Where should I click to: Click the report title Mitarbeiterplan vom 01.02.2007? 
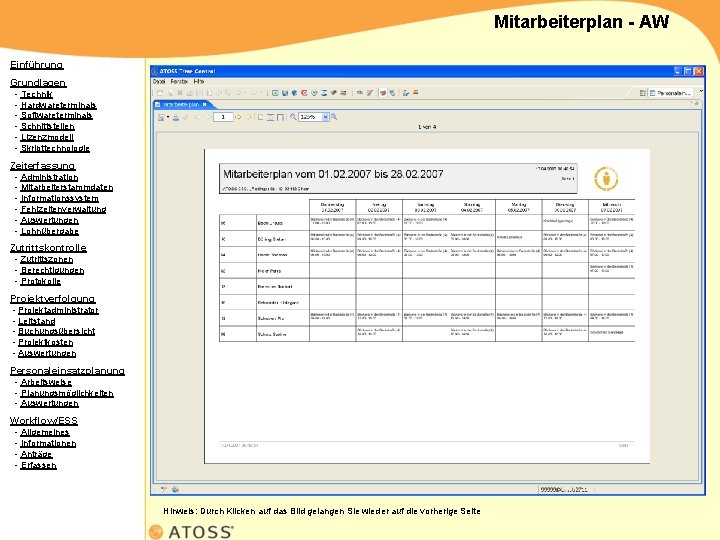pos(333,174)
